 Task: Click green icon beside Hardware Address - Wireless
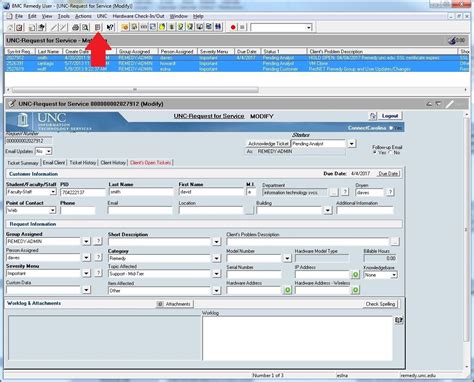tap(355, 290)
